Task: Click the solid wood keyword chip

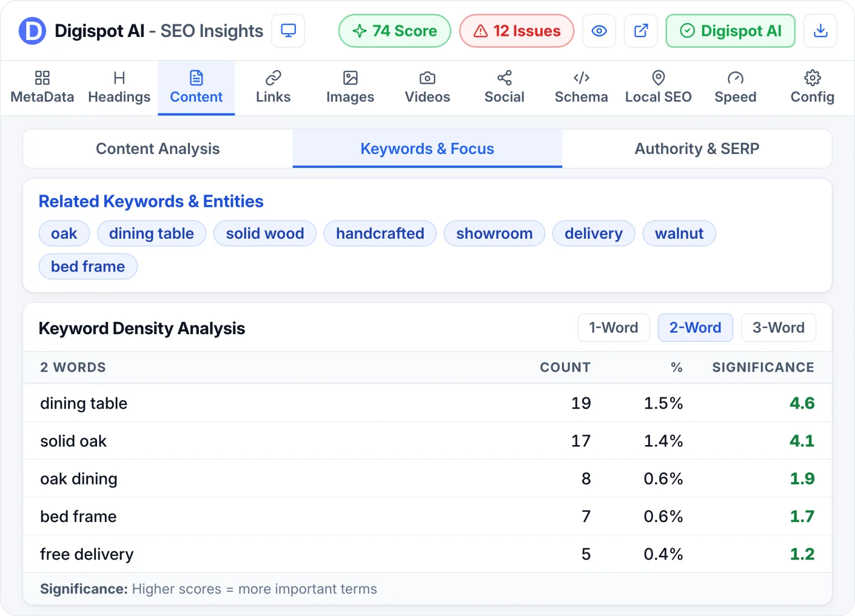Action: [265, 234]
